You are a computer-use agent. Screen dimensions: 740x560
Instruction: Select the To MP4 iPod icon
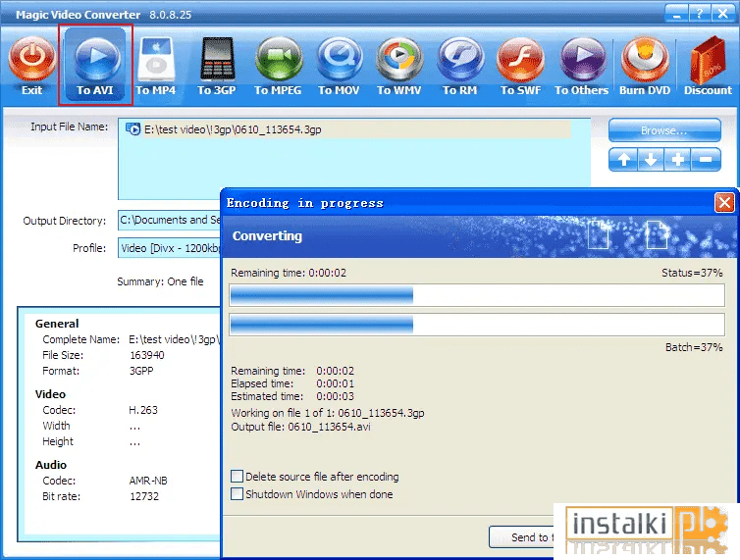pyautogui.click(x=156, y=60)
